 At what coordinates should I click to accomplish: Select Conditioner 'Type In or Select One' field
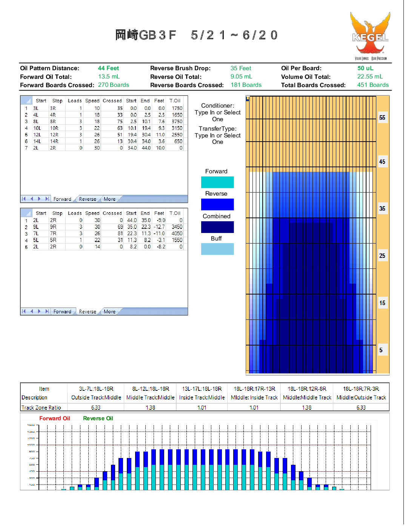[217, 116]
